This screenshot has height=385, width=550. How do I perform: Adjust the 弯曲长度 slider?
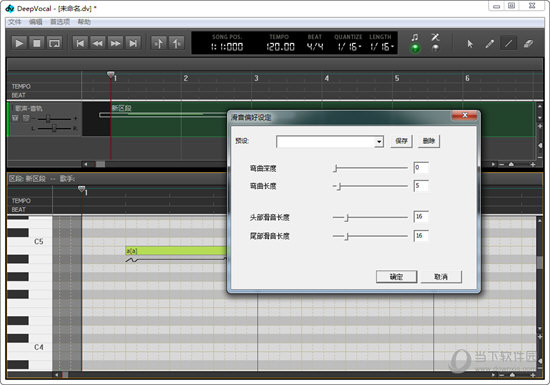[x=370, y=186]
